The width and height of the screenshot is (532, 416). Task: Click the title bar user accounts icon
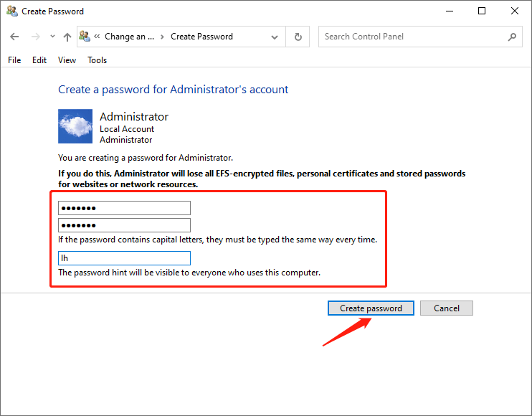(12, 11)
